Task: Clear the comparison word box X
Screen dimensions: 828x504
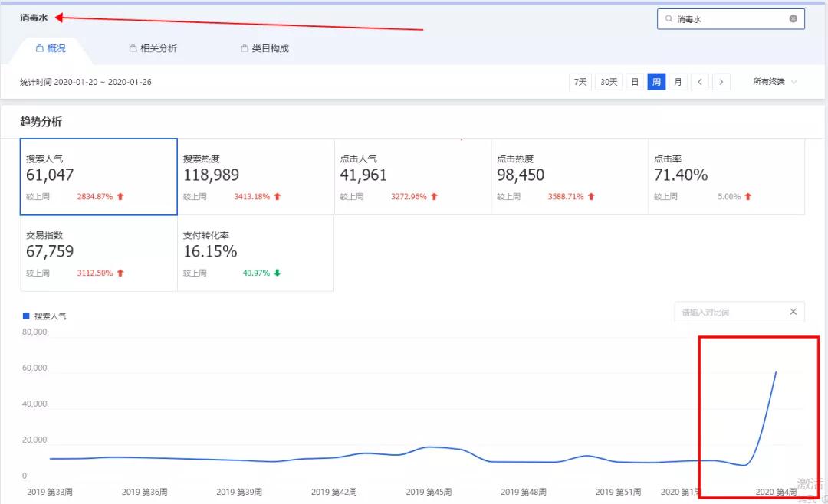Action: [x=793, y=312]
